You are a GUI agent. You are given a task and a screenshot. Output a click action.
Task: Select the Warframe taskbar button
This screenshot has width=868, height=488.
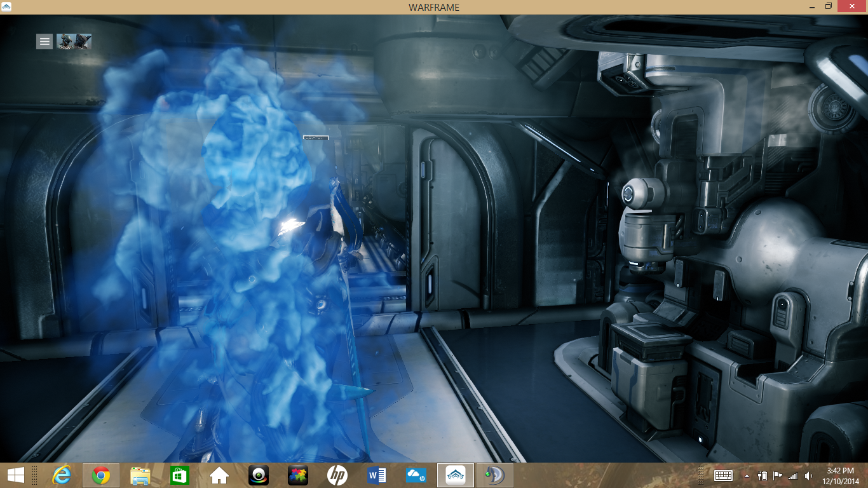click(x=456, y=475)
